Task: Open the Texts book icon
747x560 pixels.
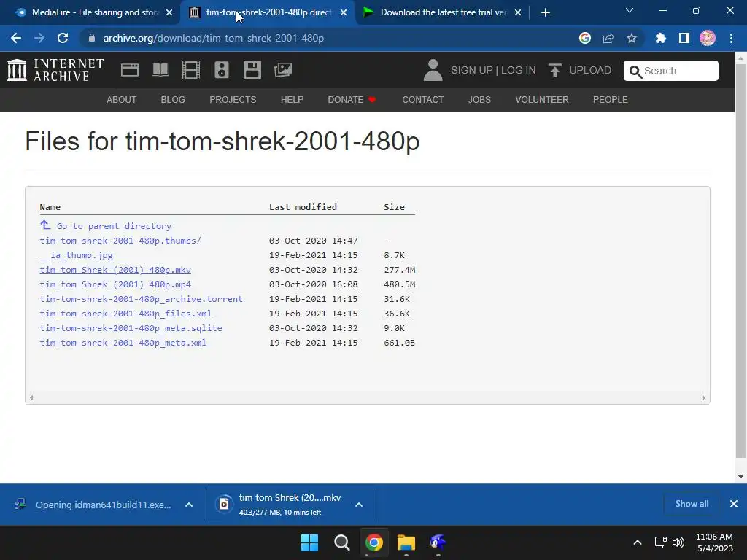Action: tap(160, 70)
